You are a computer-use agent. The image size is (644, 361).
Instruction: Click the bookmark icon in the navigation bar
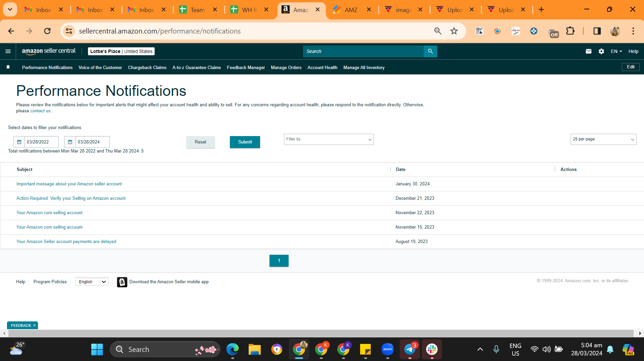tap(8, 67)
